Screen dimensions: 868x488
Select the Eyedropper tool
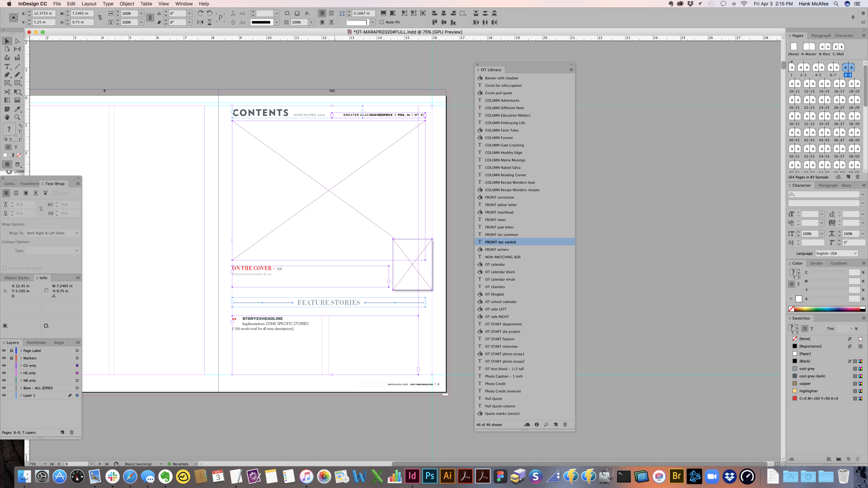[x=17, y=109]
